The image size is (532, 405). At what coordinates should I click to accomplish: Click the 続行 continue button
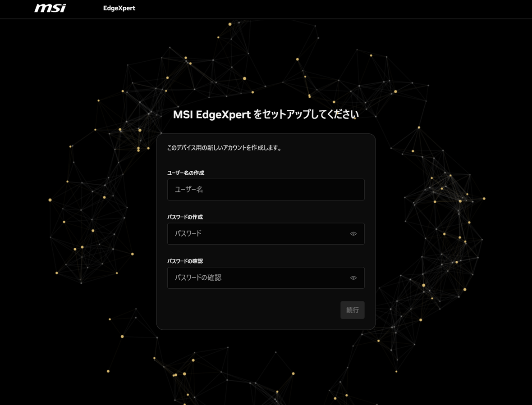(x=352, y=310)
